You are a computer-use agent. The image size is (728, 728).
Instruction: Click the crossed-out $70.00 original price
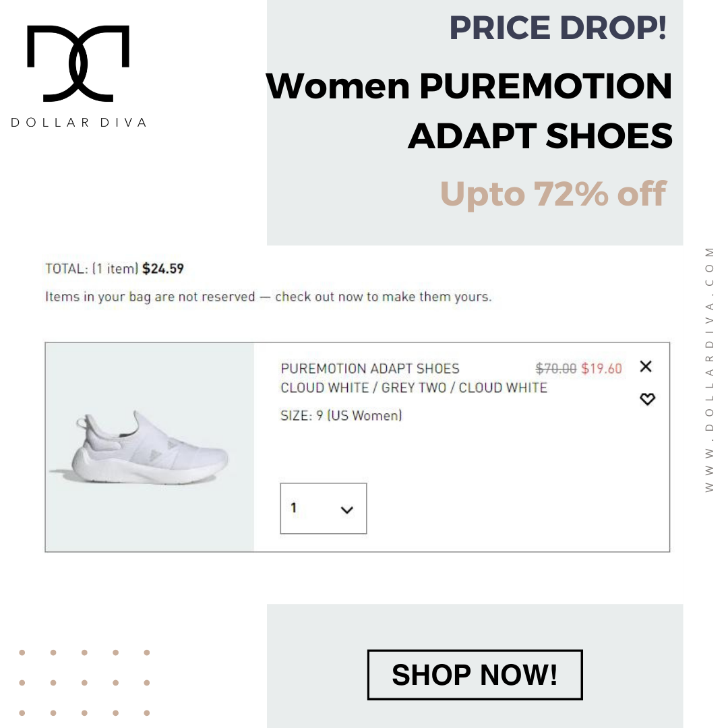555,369
